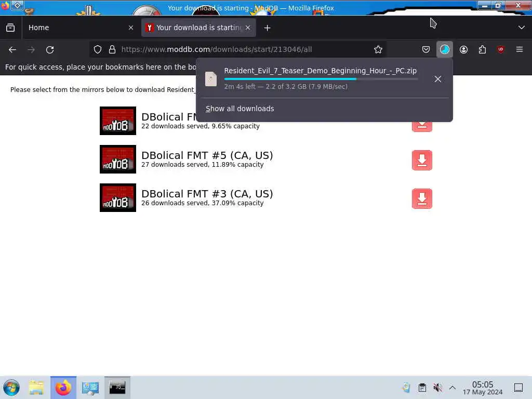Close the Home tab
The height and width of the screenshot is (399, 532).
(130, 28)
